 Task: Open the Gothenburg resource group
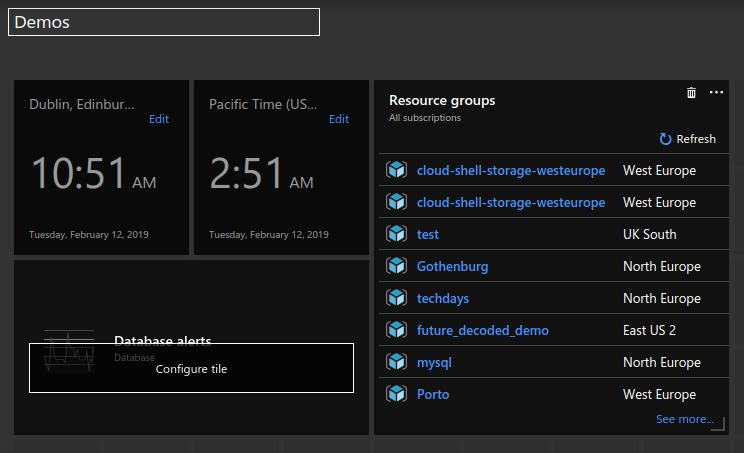pyautogui.click(x=452, y=267)
